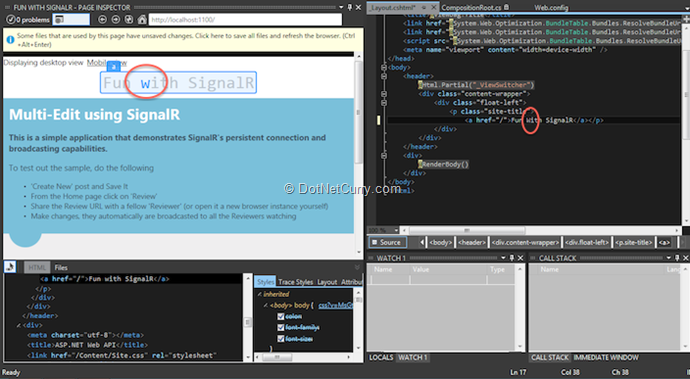Select the header breadcrumb tag
The width and height of the screenshot is (690, 379).
tap(472, 242)
